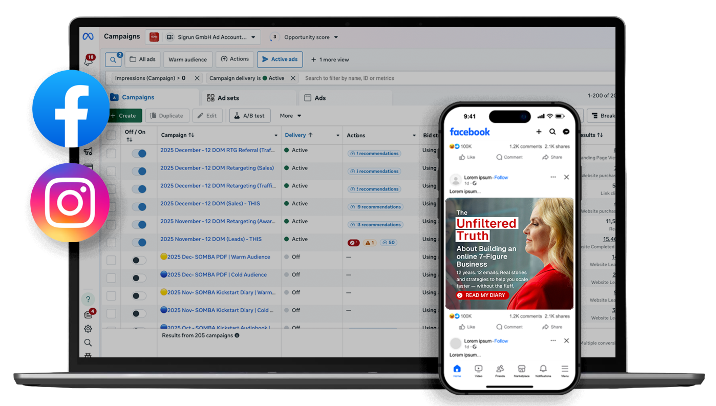Open the sidebar icon with red 4 badge
The width and height of the screenshot is (716, 406).
89,314
